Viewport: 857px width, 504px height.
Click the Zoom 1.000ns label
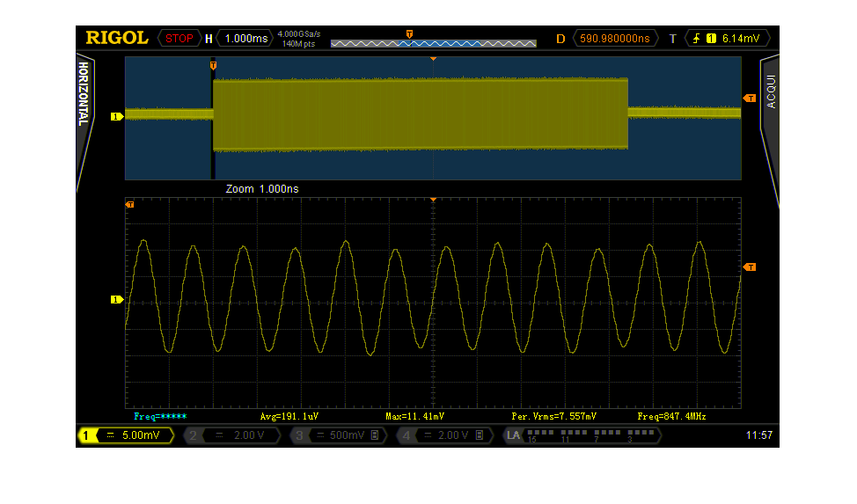(x=262, y=189)
